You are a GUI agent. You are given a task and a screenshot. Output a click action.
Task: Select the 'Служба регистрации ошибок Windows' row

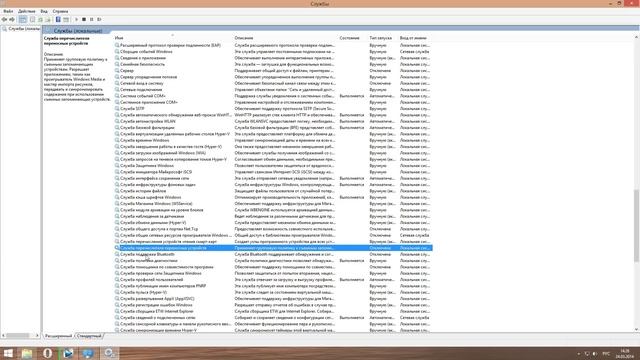coord(273,305)
